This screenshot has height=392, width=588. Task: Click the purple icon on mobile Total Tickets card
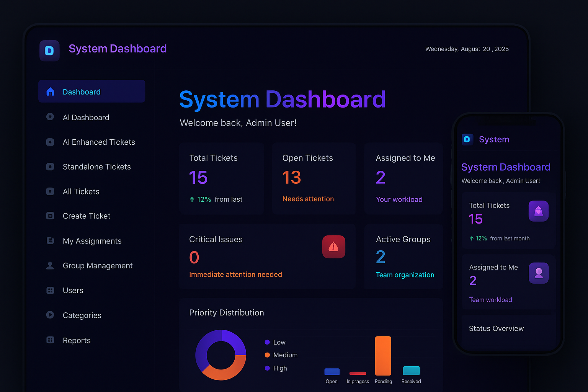(538, 211)
